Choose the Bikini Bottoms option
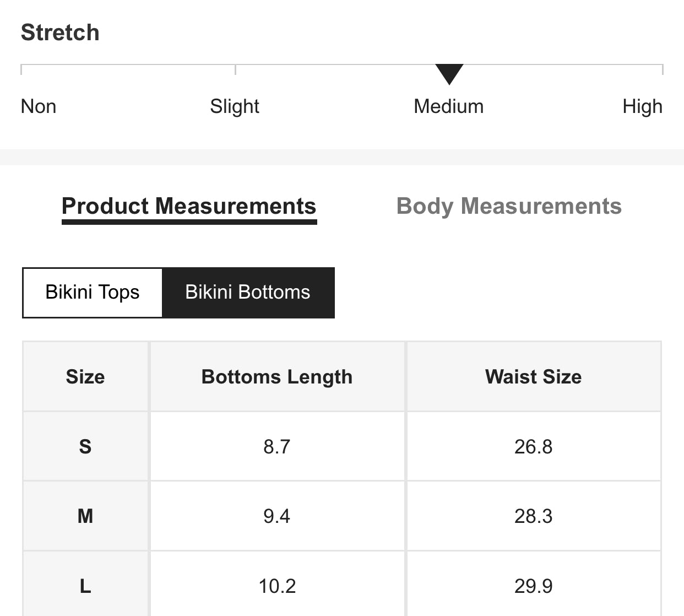Viewport: 684px width, 616px height. click(248, 292)
